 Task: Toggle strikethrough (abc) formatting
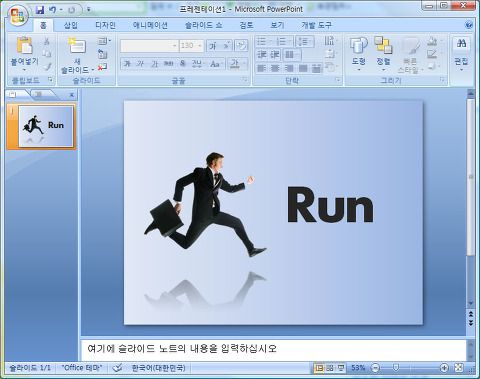(x=168, y=63)
